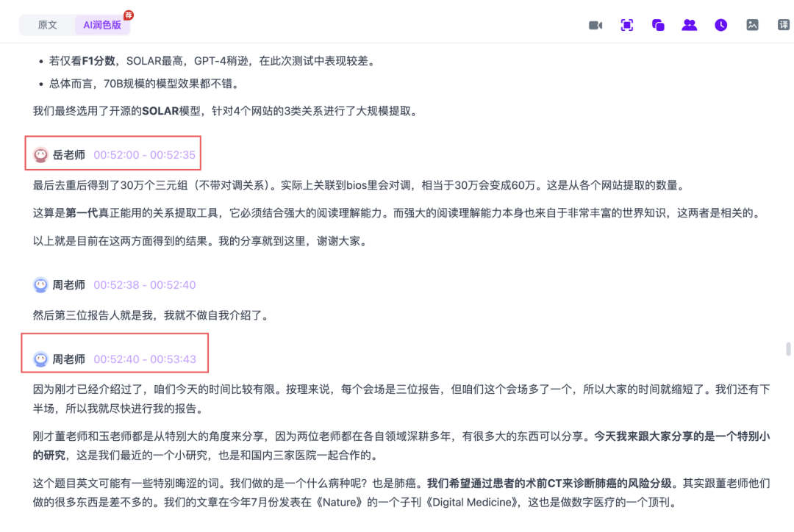
Task: Jump to timestamp 00:52:00 - 00:52:35
Action: point(144,155)
